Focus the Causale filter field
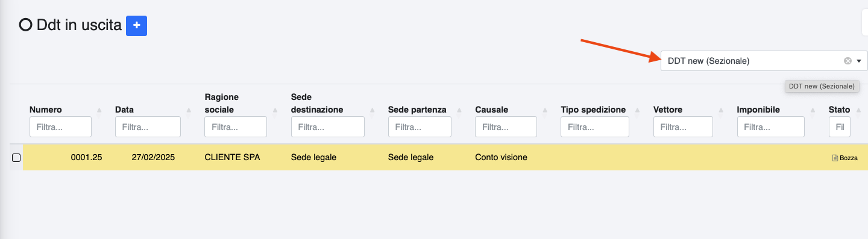Screen dimensions: 868x239 point(506,127)
